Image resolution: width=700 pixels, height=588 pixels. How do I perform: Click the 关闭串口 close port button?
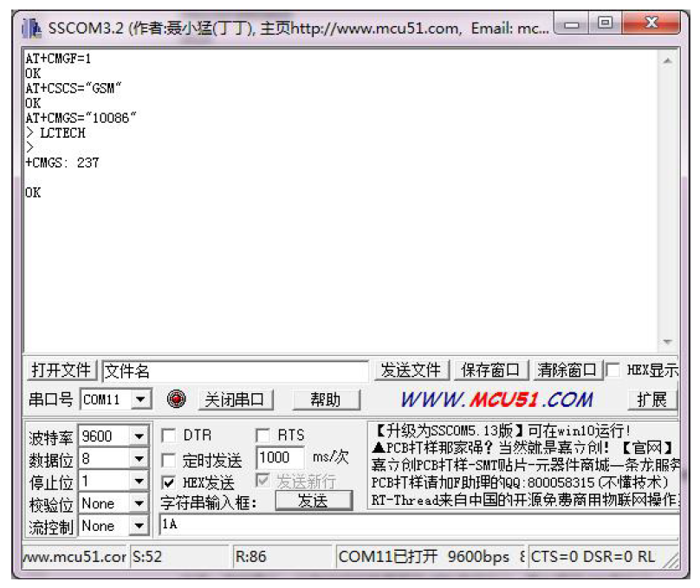pyautogui.click(x=236, y=399)
